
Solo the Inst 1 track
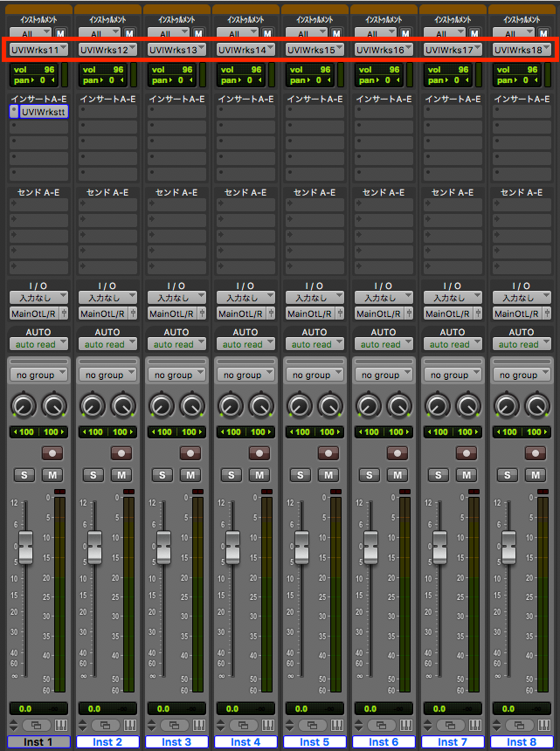point(24,475)
